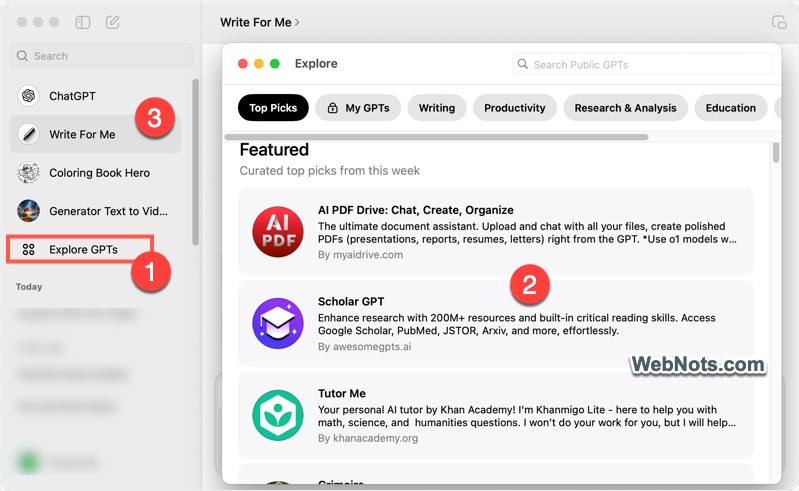Minimize the Explore window with yellow button
The height and width of the screenshot is (491, 799).
pos(259,64)
